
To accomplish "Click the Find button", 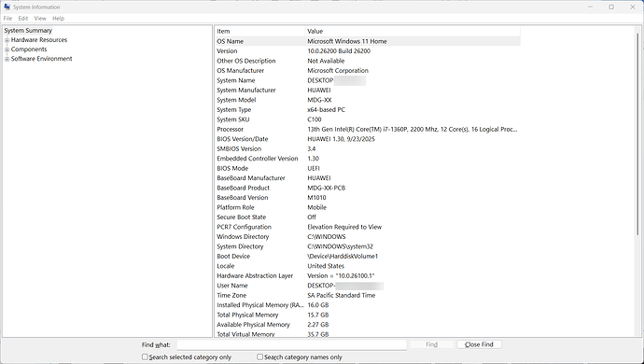I will (x=431, y=344).
